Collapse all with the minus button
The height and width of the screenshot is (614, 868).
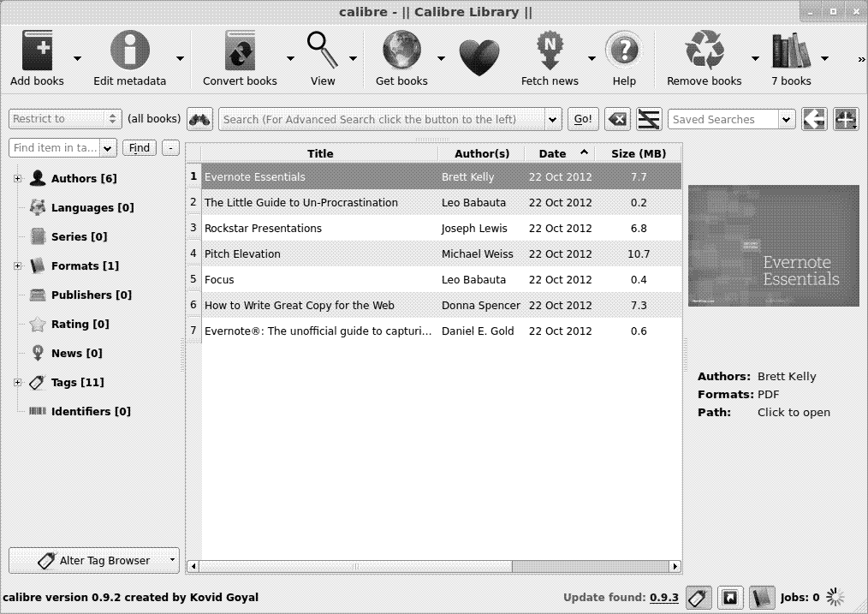(x=170, y=148)
